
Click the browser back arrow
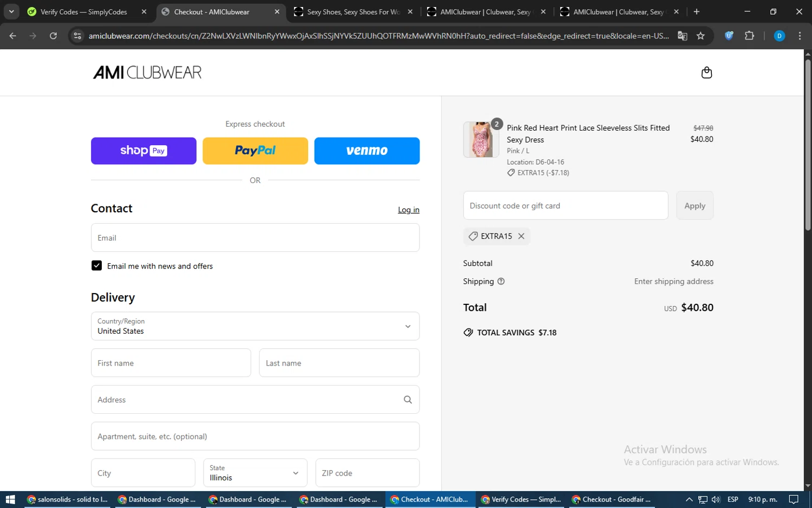click(13, 36)
